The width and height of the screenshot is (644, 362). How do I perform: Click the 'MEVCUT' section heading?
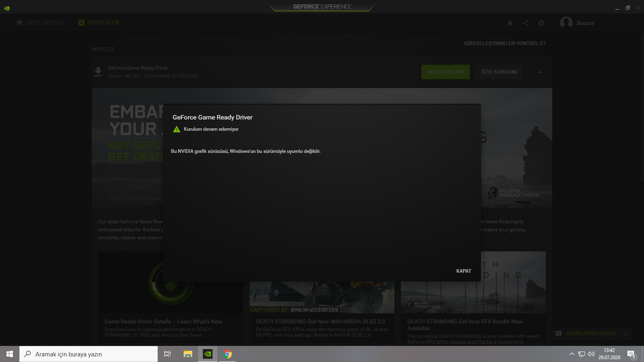click(103, 49)
